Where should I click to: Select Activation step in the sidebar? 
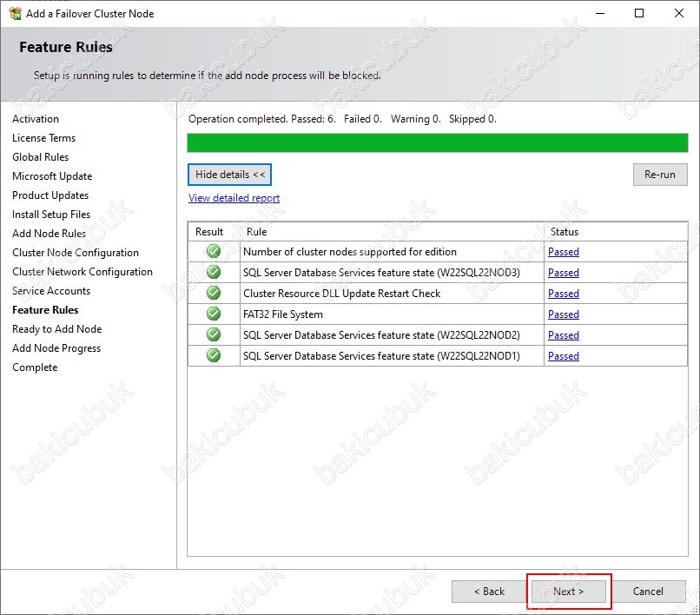click(x=36, y=119)
